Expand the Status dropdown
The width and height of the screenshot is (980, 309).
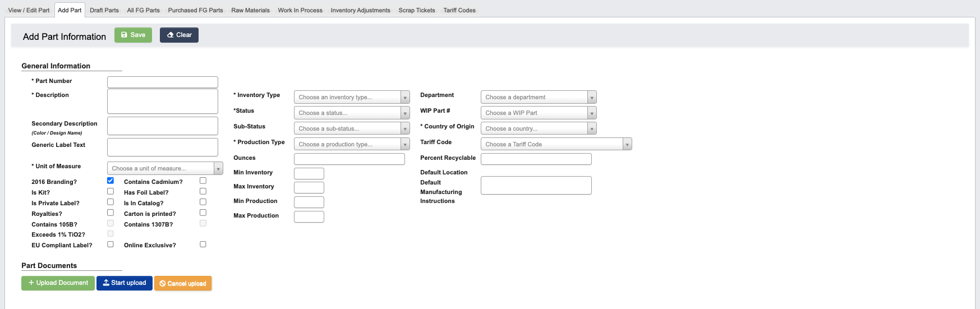(x=352, y=113)
